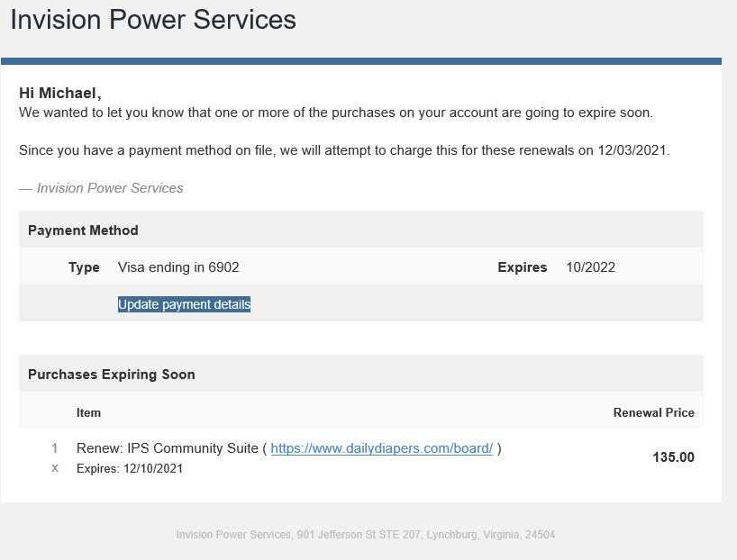Select the Type label in payment row

[x=84, y=267]
